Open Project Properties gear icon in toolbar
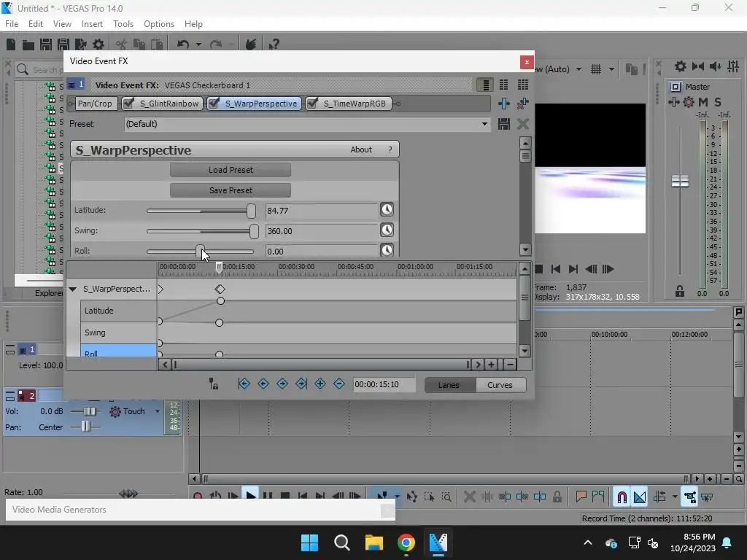 click(x=98, y=44)
